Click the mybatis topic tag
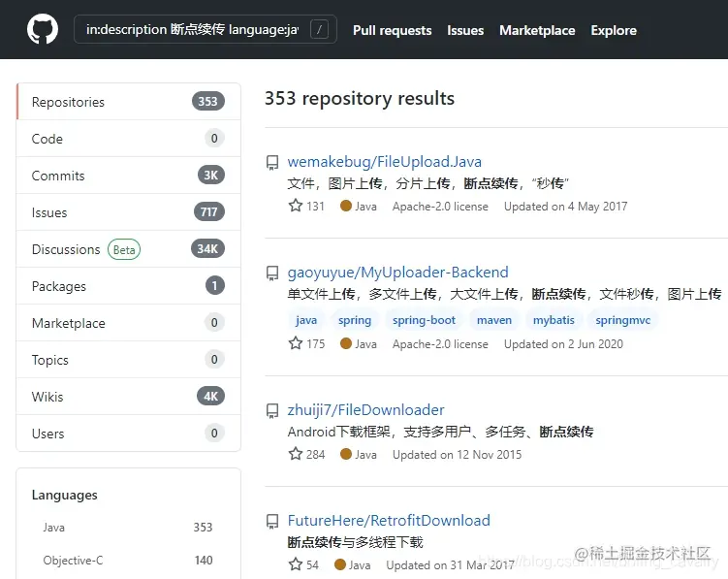The width and height of the screenshot is (728, 579). pos(554,320)
